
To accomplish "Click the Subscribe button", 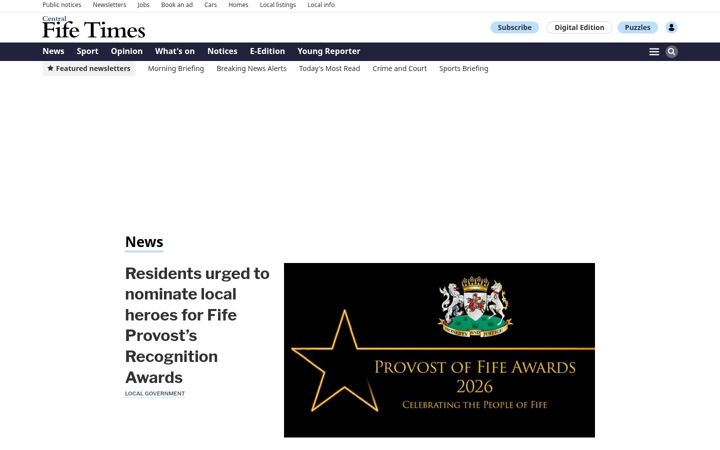I will 514,28.
